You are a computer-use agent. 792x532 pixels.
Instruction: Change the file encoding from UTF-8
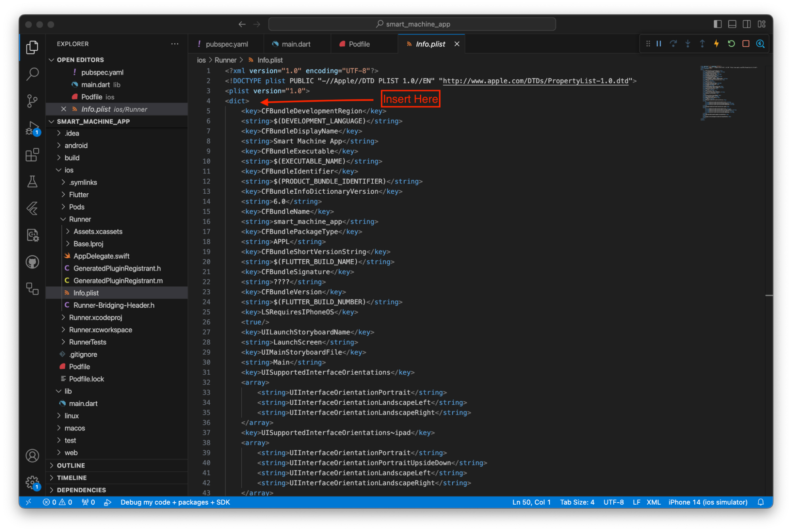(x=613, y=502)
